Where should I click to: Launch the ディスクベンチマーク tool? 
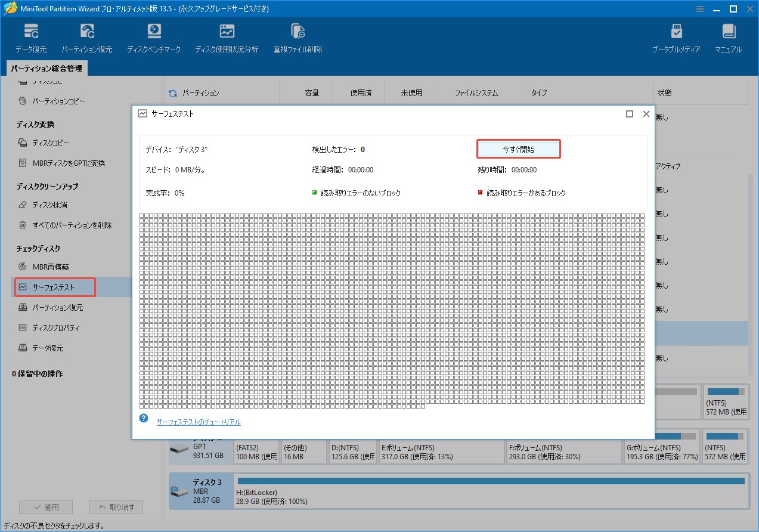click(x=154, y=37)
